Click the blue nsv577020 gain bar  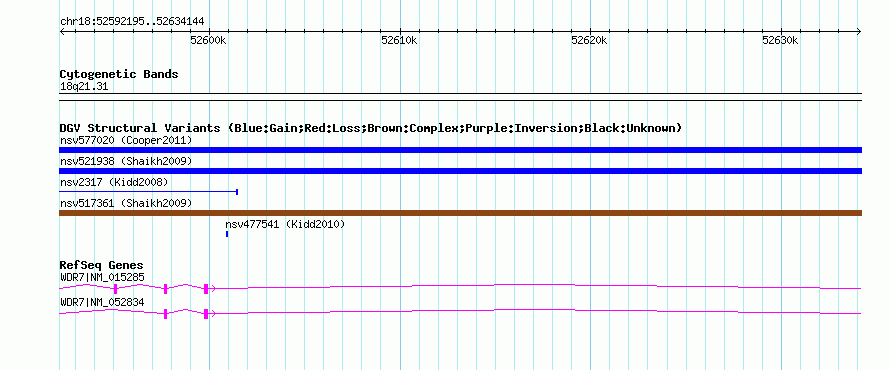coord(460,150)
